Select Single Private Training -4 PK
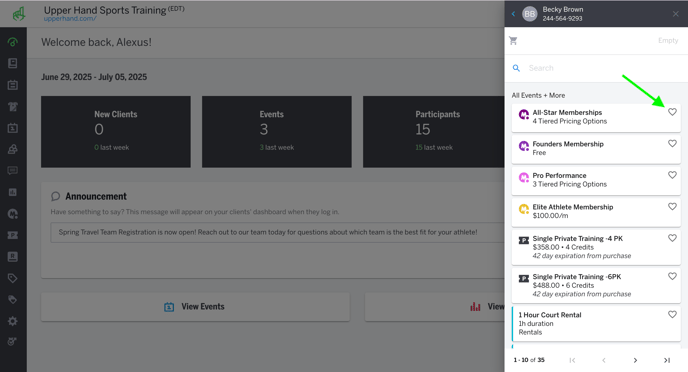The width and height of the screenshot is (688, 372). 596,247
